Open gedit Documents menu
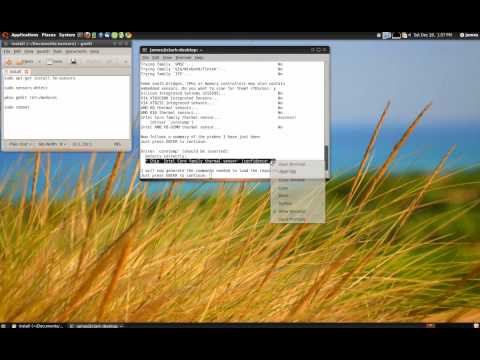This screenshot has height=360, width=480. click(76, 52)
